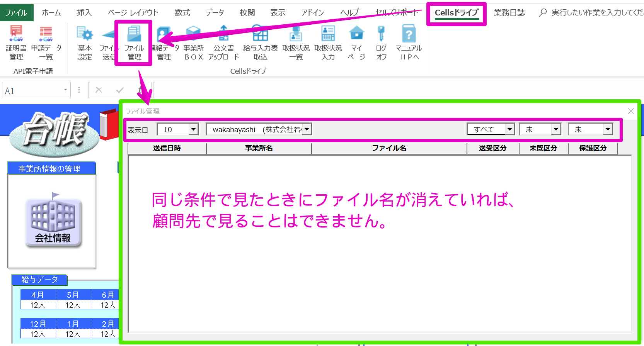Select the 6月 payroll cell

coord(105,295)
